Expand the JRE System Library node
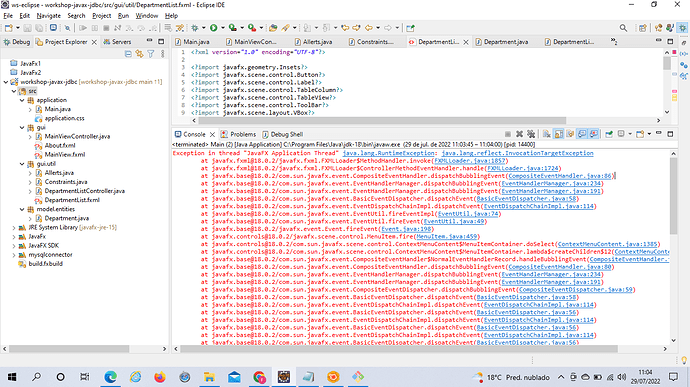The width and height of the screenshot is (690, 387). tap(14, 228)
